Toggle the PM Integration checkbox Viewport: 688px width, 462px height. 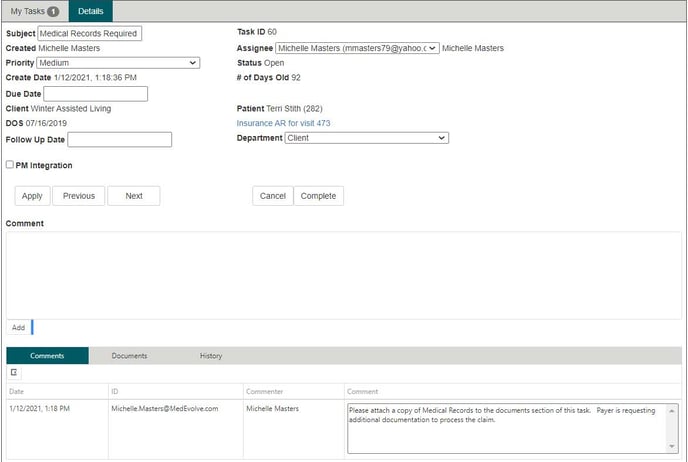tap(10, 165)
